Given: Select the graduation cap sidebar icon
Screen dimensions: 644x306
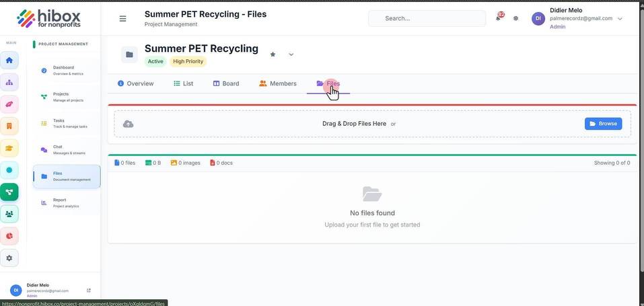Looking at the screenshot, I should click(9, 148).
